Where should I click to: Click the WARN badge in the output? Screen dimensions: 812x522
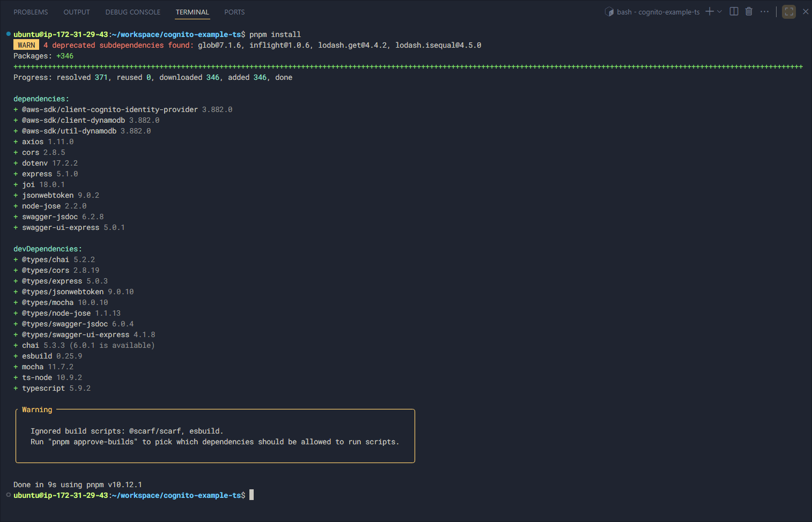[26, 45]
